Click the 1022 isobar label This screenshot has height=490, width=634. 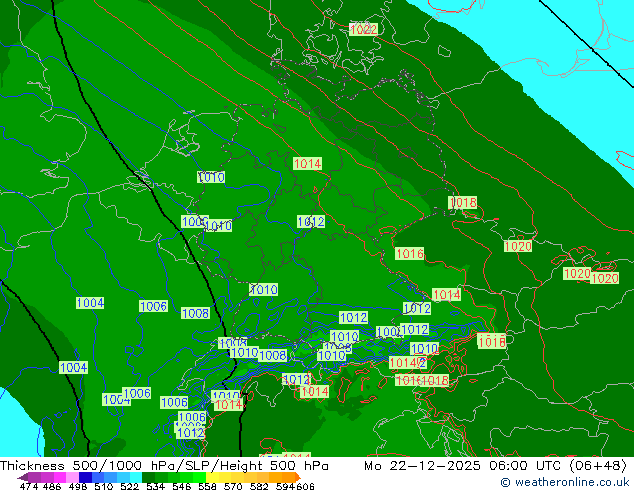pos(363,29)
